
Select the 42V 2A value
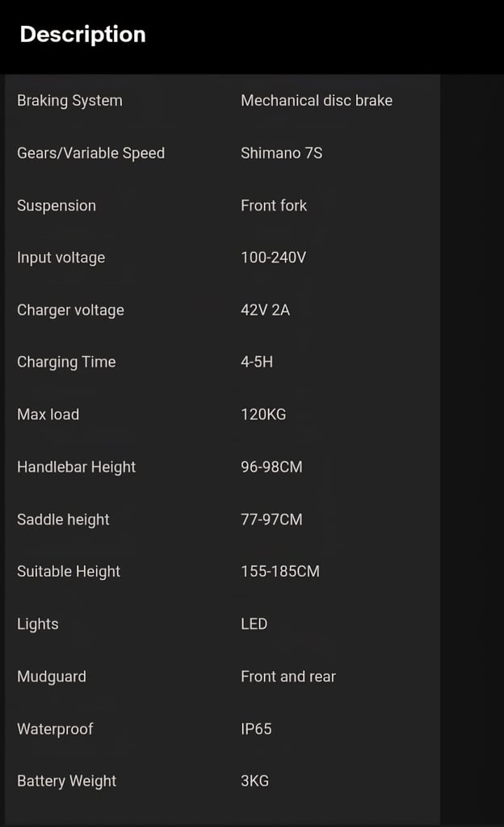(x=265, y=310)
